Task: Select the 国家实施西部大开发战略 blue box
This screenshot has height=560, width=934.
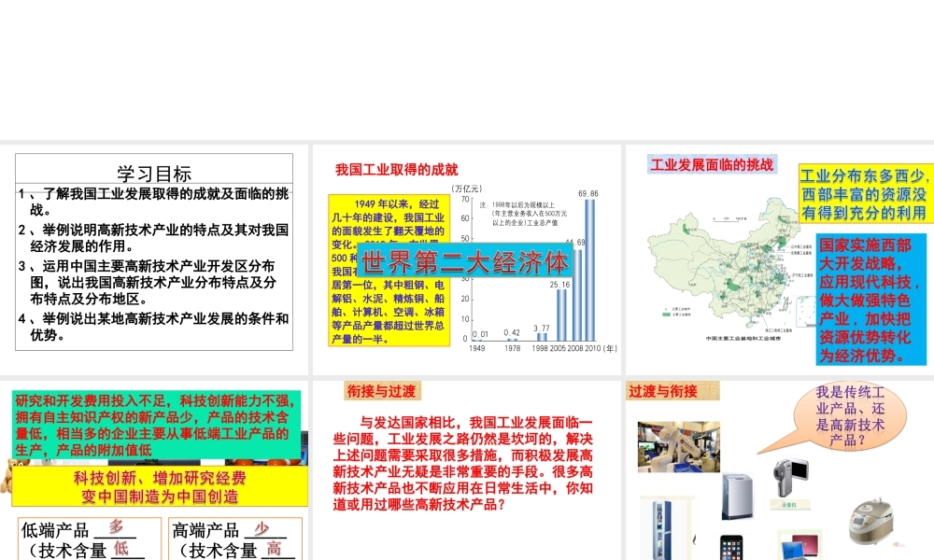Action: [870, 300]
